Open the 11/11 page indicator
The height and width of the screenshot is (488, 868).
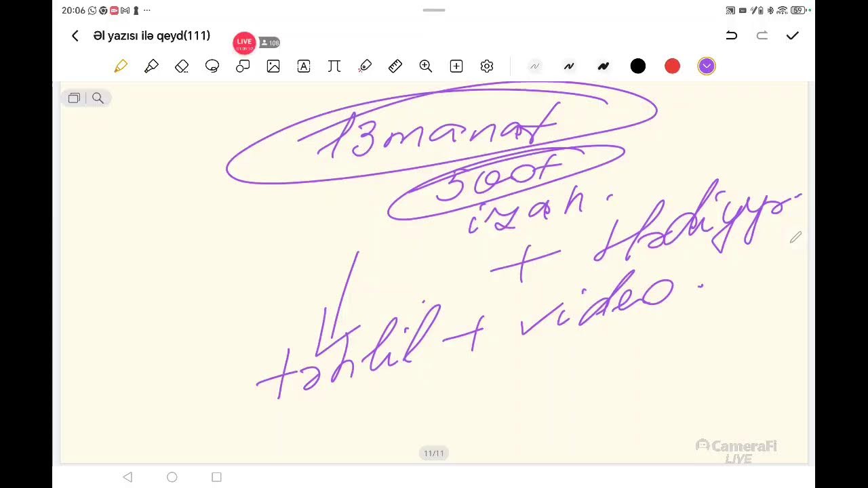pos(434,453)
